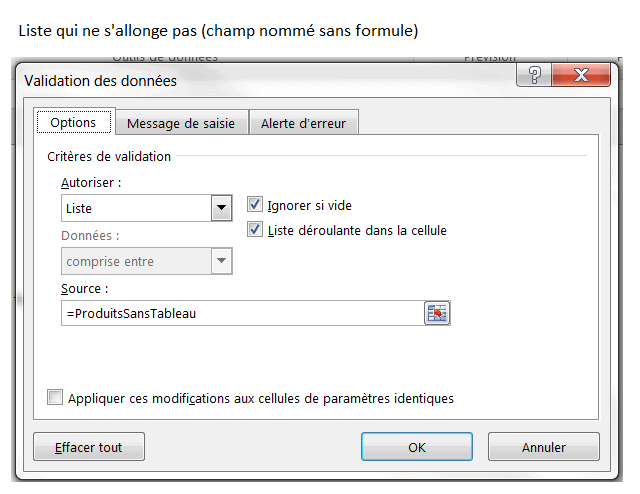Toggle the Ignorer si vide checkbox
640x494 pixels.
pos(254,205)
